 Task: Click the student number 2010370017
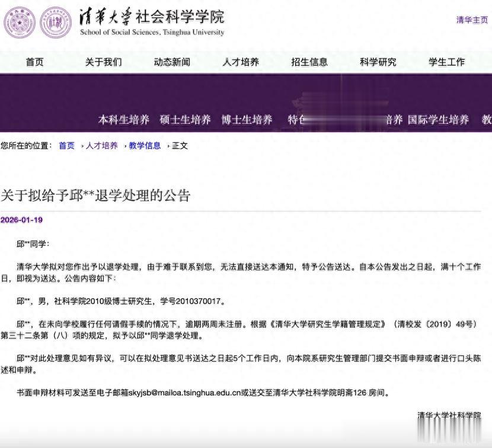198,301
